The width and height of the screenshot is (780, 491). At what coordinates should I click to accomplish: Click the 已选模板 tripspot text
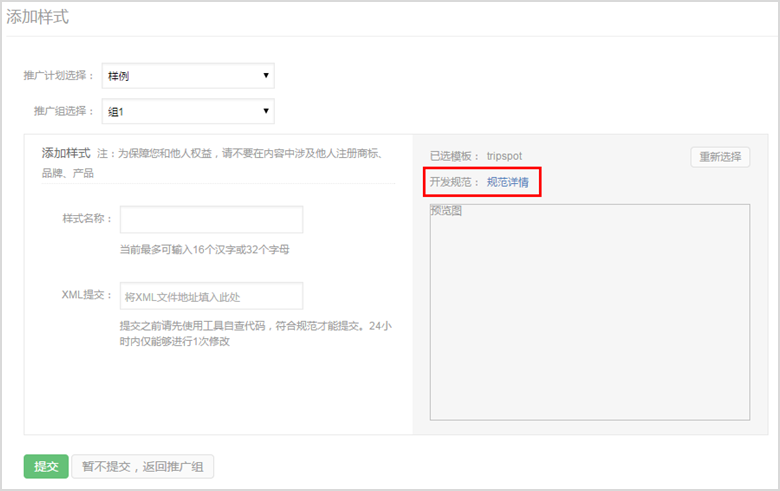[476, 156]
